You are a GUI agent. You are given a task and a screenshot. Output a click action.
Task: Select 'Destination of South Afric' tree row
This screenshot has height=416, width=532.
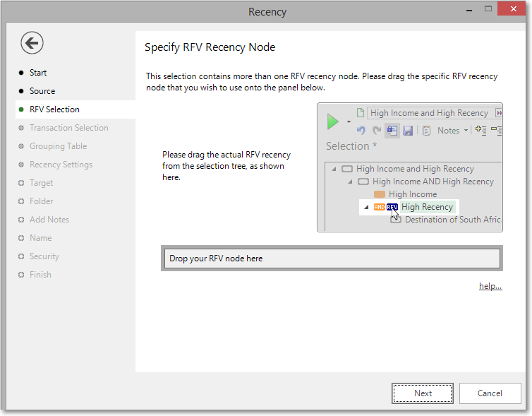[x=453, y=220]
